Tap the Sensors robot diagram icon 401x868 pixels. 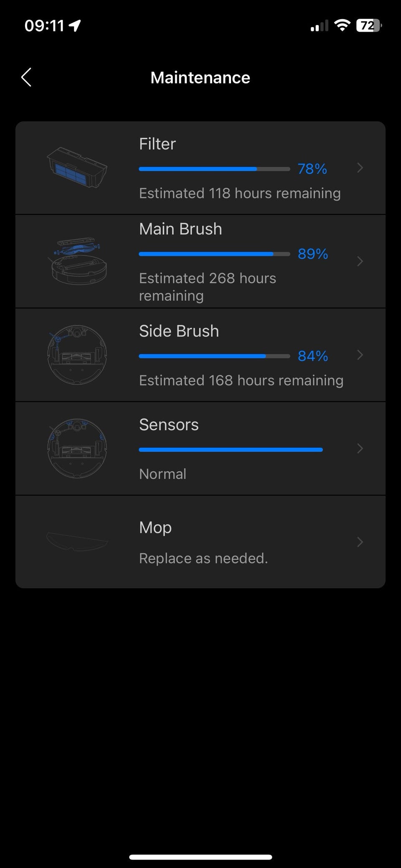tap(77, 449)
